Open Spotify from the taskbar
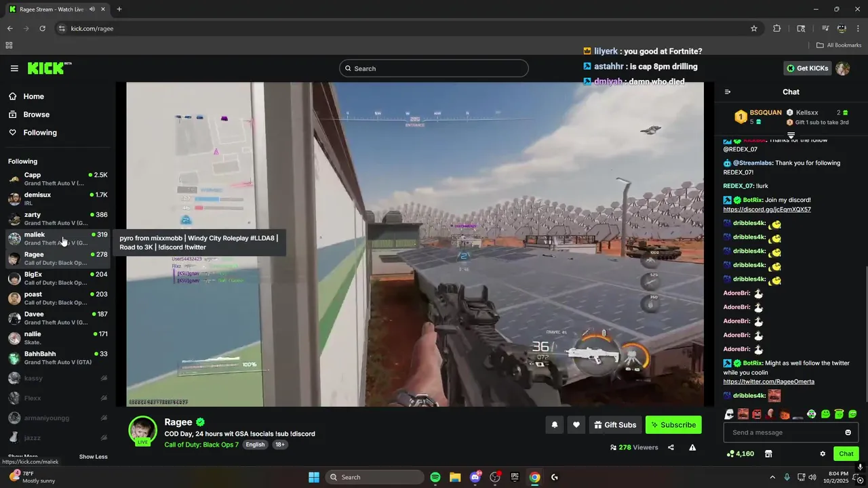 435,477
